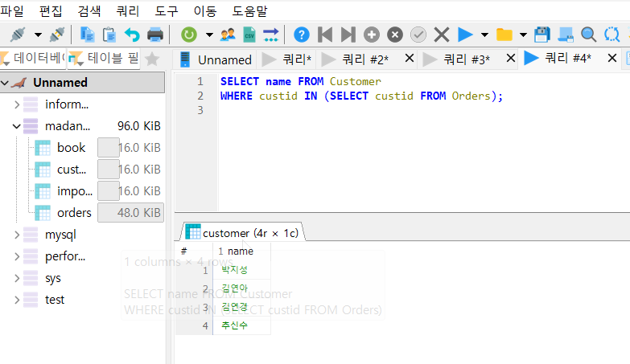630x364 pixels.
Task: Click the export database arrows icon
Action: (271, 35)
